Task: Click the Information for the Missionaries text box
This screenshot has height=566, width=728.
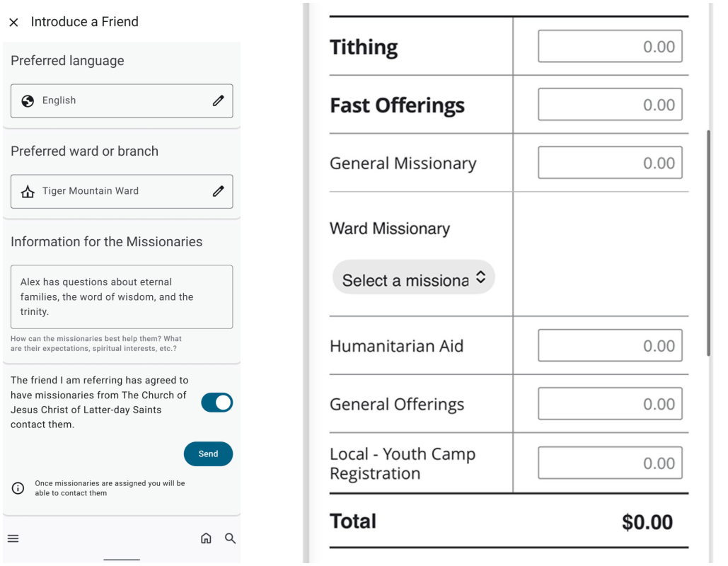Action: [x=122, y=297]
